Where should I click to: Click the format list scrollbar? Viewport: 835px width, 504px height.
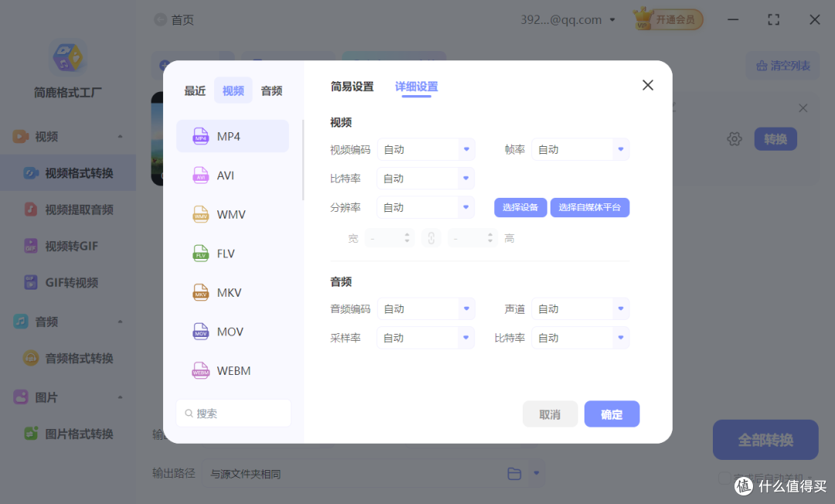point(303,160)
